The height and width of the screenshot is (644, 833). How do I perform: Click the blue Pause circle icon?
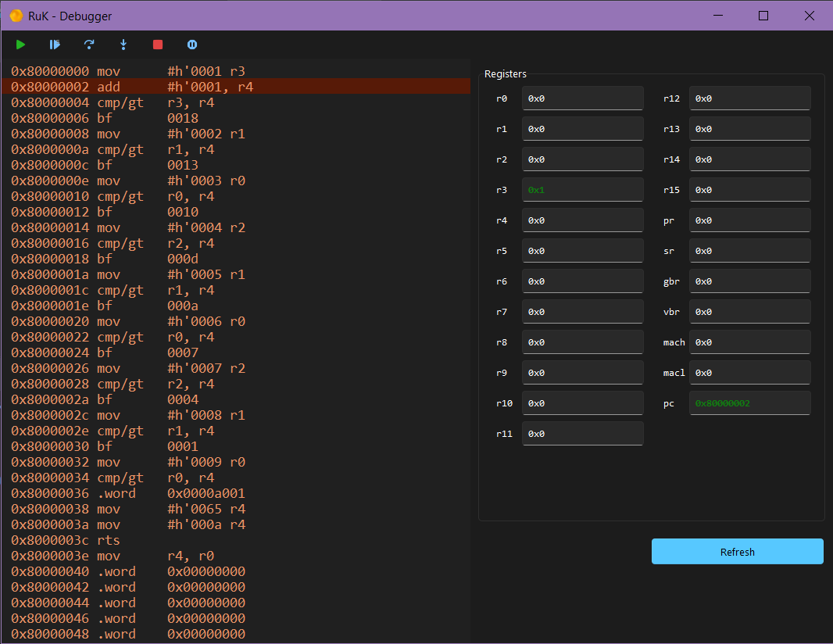192,45
